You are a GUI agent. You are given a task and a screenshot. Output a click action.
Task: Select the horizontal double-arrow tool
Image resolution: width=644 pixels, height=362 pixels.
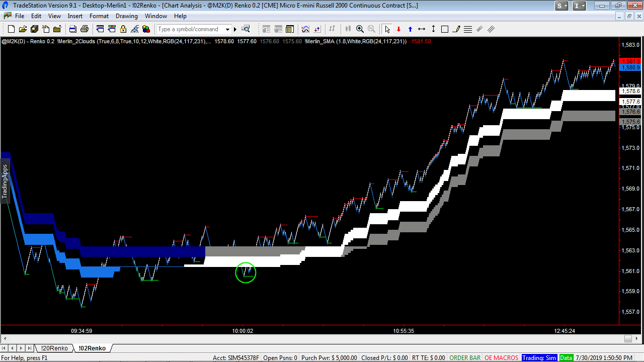tap(422, 29)
